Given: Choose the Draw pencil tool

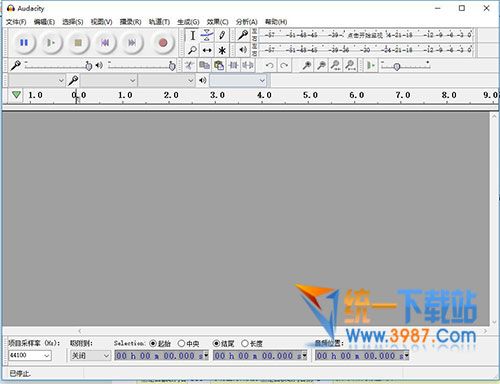Looking at the screenshot, I should pos(222,35).
